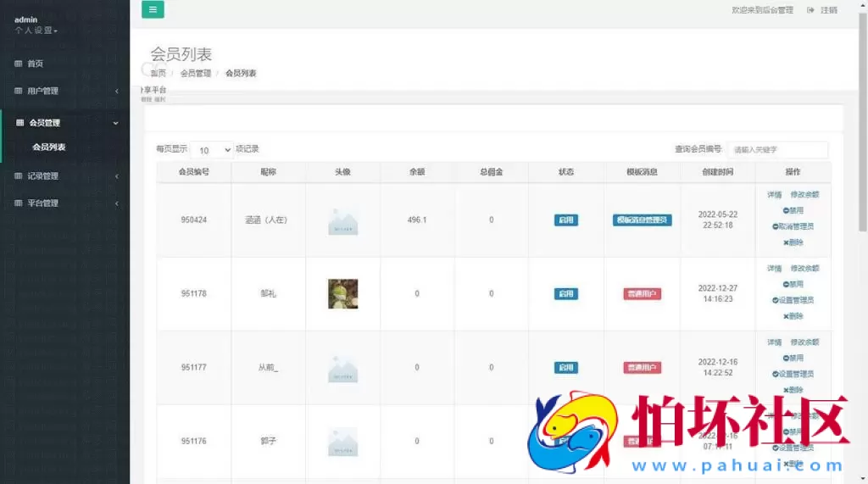
Task: Sort by the 创建时间 column header
Action: tap(717, 172)
